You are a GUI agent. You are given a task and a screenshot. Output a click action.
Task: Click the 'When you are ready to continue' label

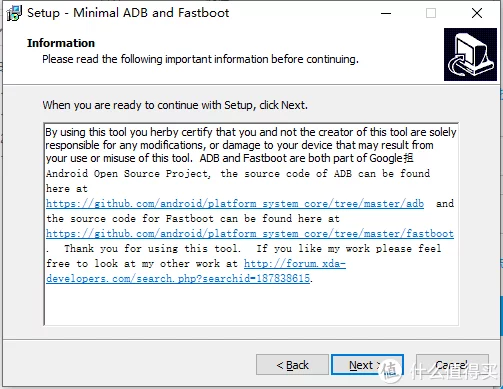click(x=175, y=105)
